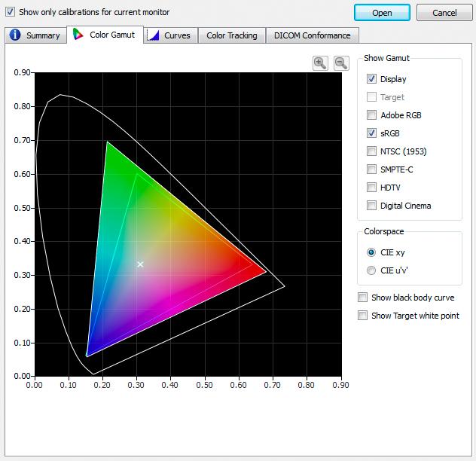Click the green vertex of the gamut triangle
Screen dimensions: 476x461
pyautogui.click(x=107, y=142)
